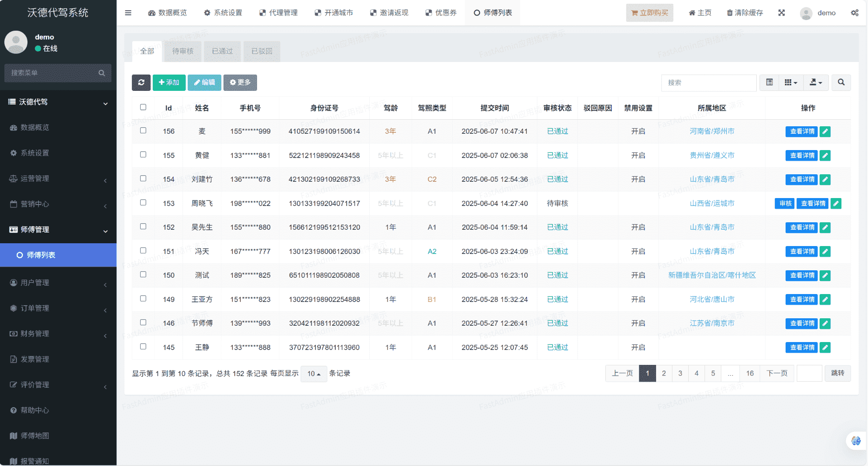Check the select-all checkbox in table header
The height and width of the screenshot is (466, 868).
143,107
